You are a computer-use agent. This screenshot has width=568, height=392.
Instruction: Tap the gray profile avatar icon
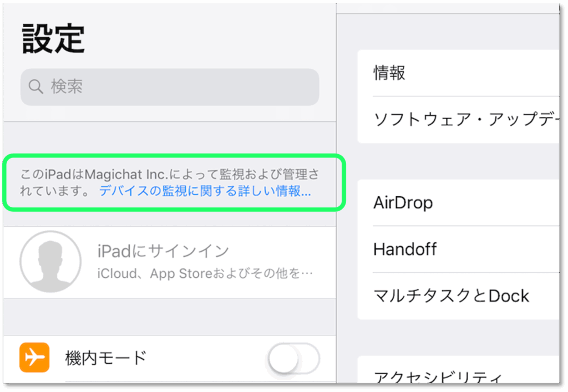[50, 262]
